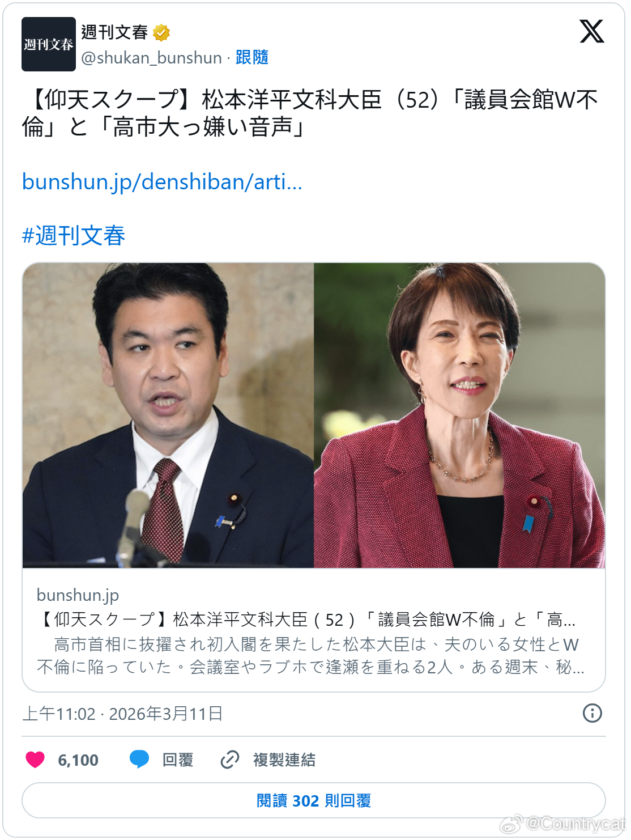The image size is (631, 840).
Task: Click the copy link chain icon
Action: pos(229,760)
